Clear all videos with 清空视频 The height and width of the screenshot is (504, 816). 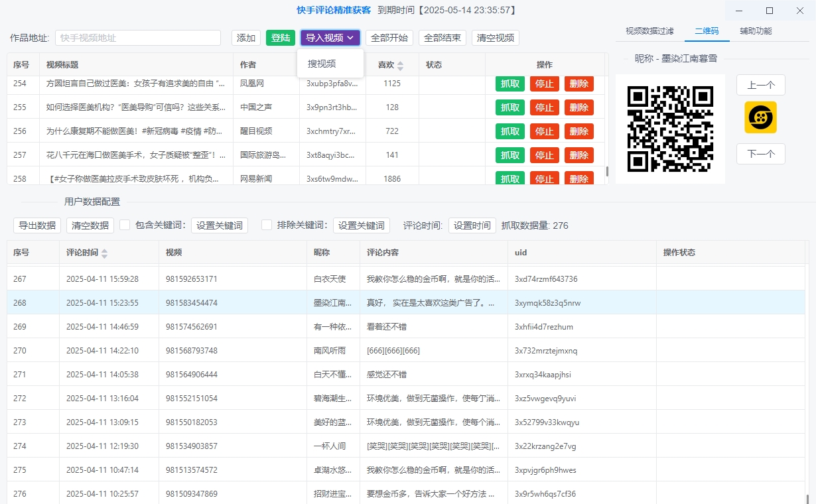pos(495,38)
